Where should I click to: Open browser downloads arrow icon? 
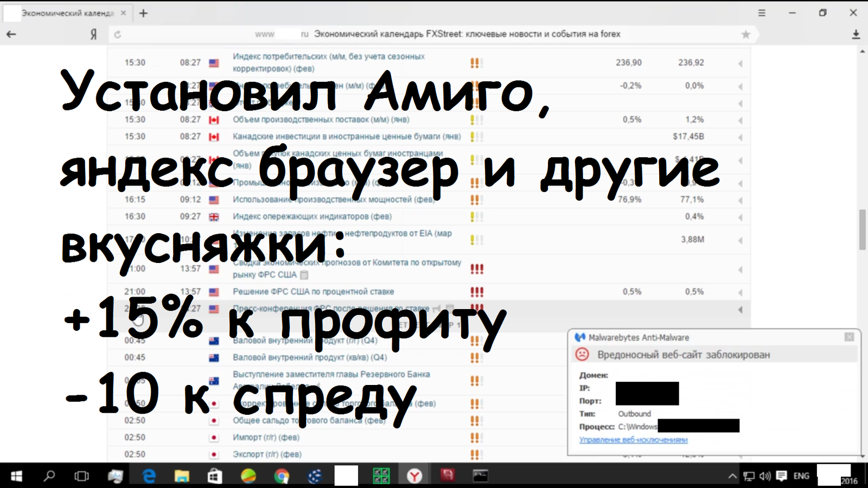pyautogui.click(x=856, y=34)
